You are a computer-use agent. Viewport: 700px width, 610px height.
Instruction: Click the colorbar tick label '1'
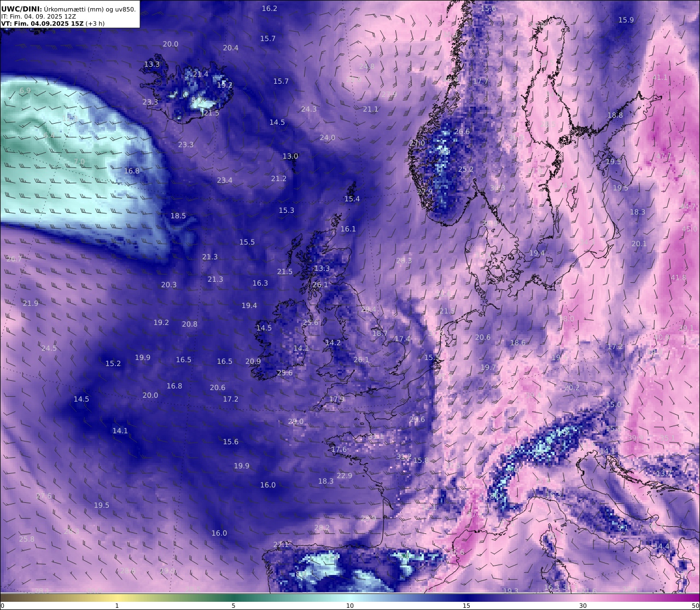[117, 606]
